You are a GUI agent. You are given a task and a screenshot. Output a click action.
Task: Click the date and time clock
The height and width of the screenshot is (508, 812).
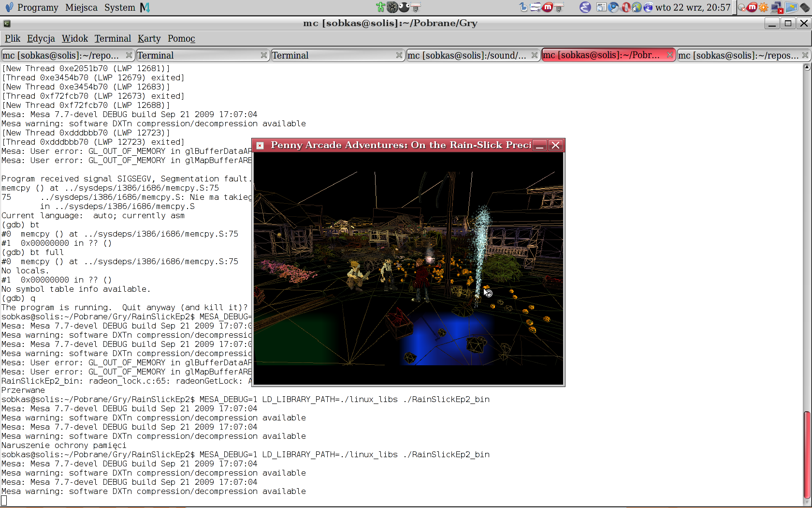click(693, 7)
